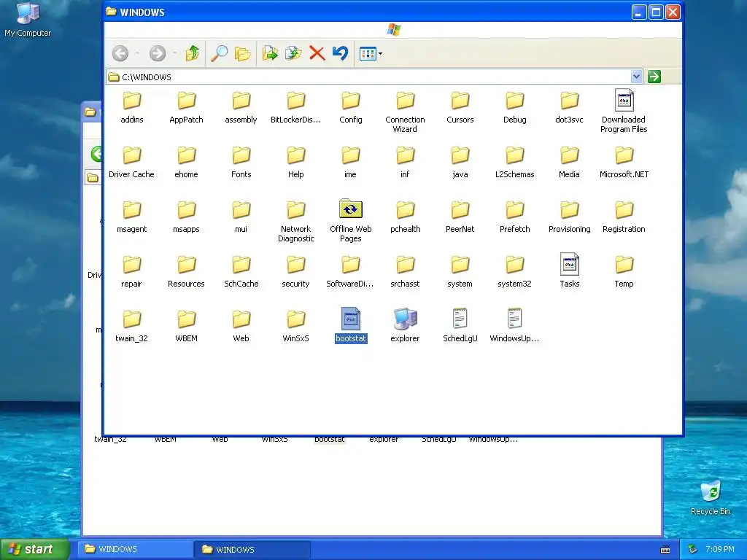
Task: Select the security folder
Action: 296,271
